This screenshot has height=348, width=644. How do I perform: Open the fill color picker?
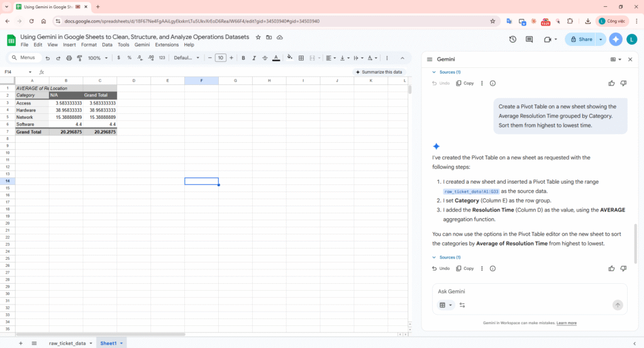tap(289, 58)
